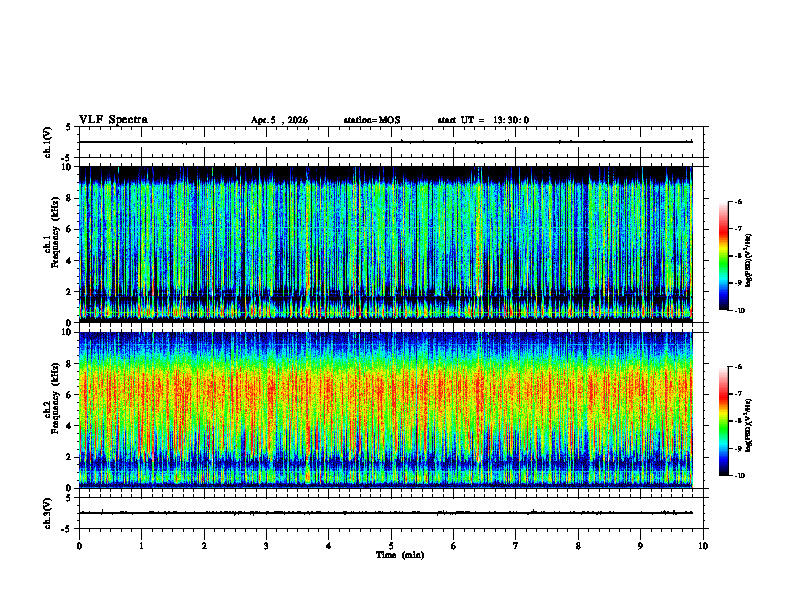Screen dimensions: 792x612
Task: Click the "-10" tick on ch.2 colorbar
Action: 740,476
